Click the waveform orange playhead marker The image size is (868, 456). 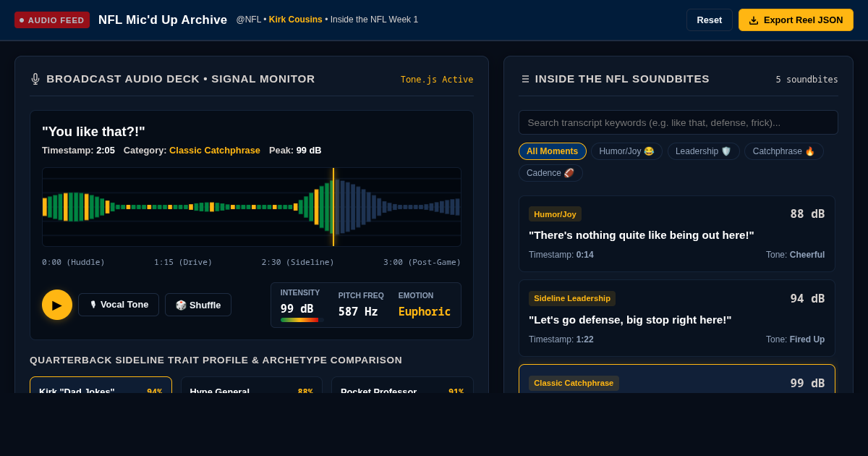click(x=333, y=207)
